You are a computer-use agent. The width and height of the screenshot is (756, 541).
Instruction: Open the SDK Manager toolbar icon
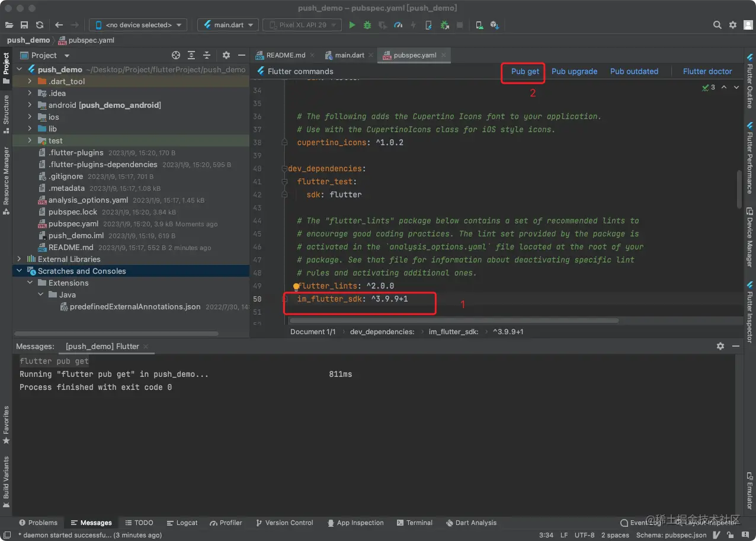[495, 25]
